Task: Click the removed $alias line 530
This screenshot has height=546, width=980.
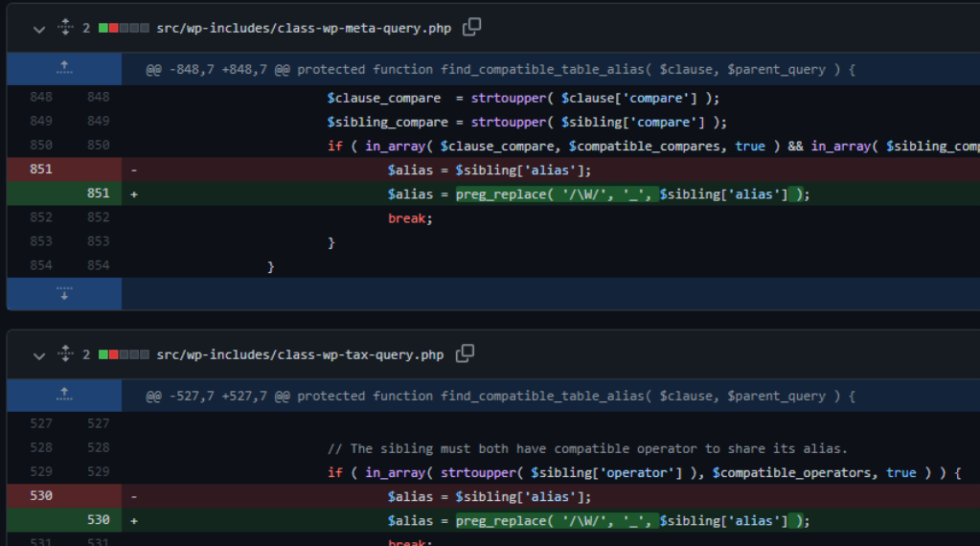Action: tap(489, 496)
